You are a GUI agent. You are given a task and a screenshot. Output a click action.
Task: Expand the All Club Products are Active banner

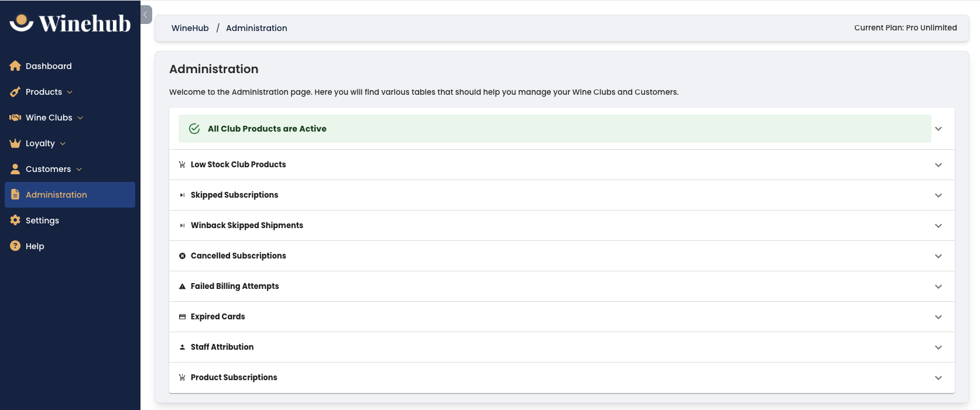[938, 129]
